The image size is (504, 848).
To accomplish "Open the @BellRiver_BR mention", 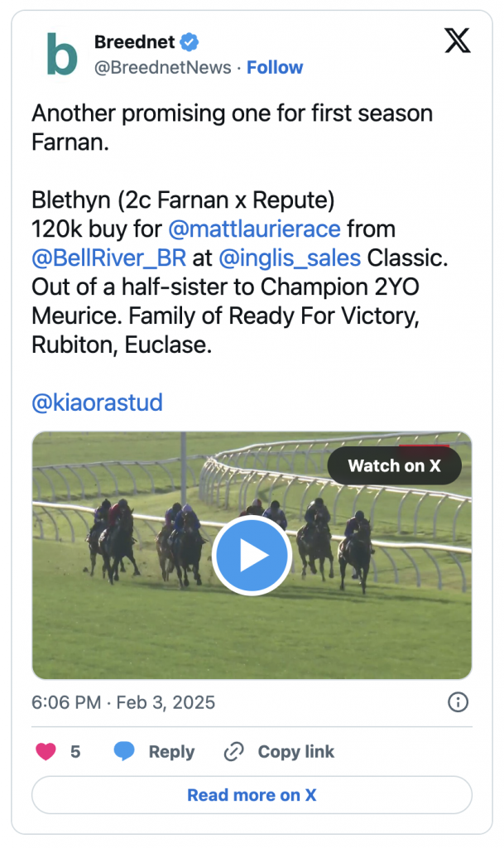I will (x=109, y=258).
